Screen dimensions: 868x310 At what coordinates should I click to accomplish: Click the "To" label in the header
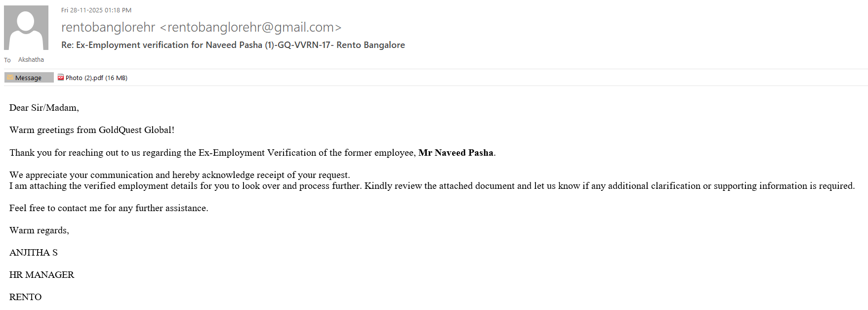[x=7, y=60]
